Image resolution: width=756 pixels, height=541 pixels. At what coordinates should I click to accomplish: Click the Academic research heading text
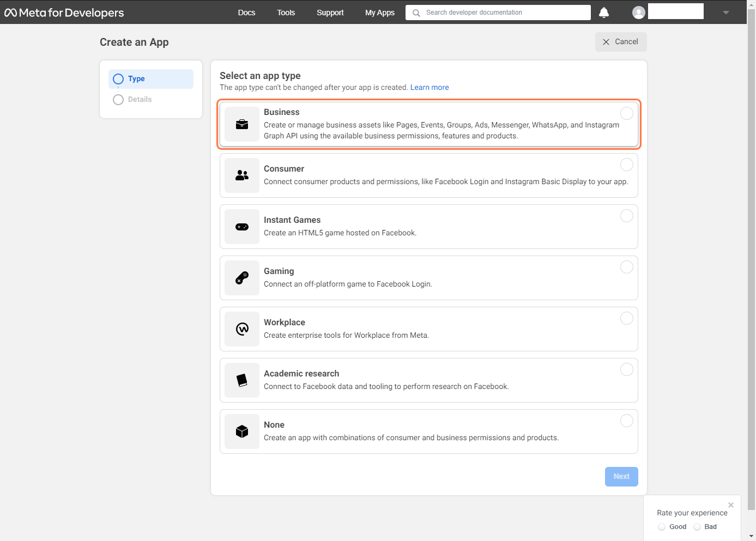[x=301, y=374]
